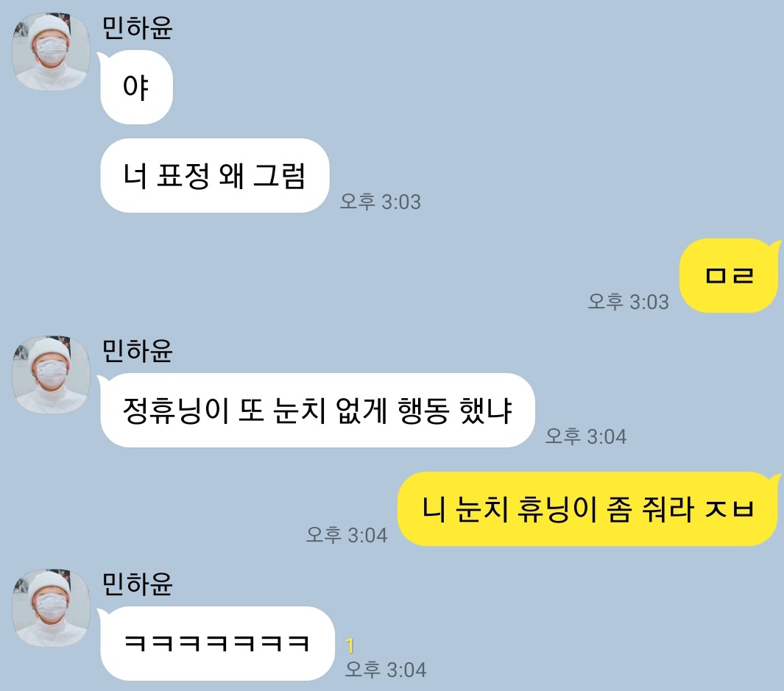
Task: Tap 민하윤's avatar beside 정휴닝이 message
Action: click(51, 375)
